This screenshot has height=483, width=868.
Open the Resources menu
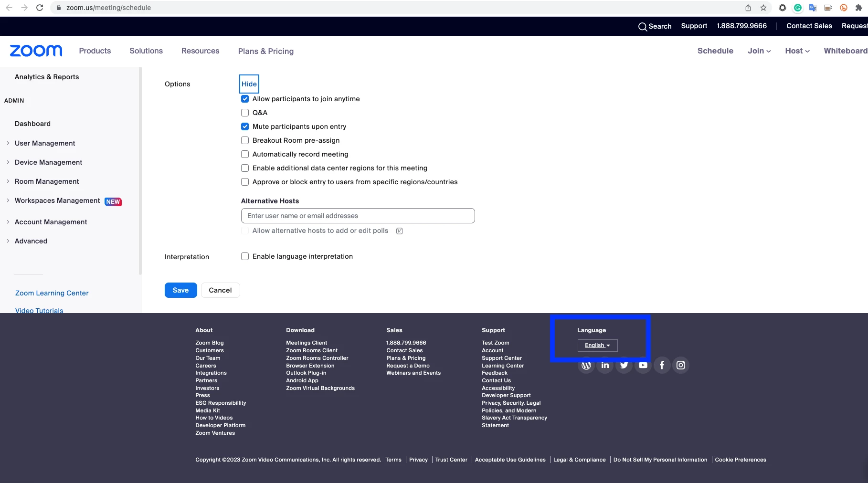tap(201, 51)
